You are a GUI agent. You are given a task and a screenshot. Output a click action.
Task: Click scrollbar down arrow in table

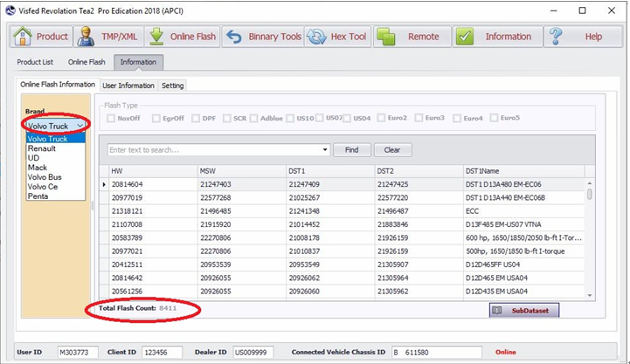590,295
